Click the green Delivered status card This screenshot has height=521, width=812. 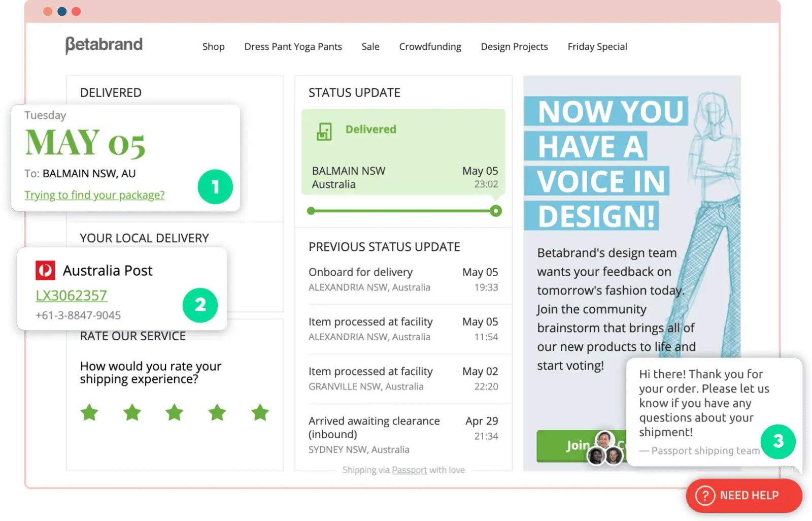coord(403,152)
